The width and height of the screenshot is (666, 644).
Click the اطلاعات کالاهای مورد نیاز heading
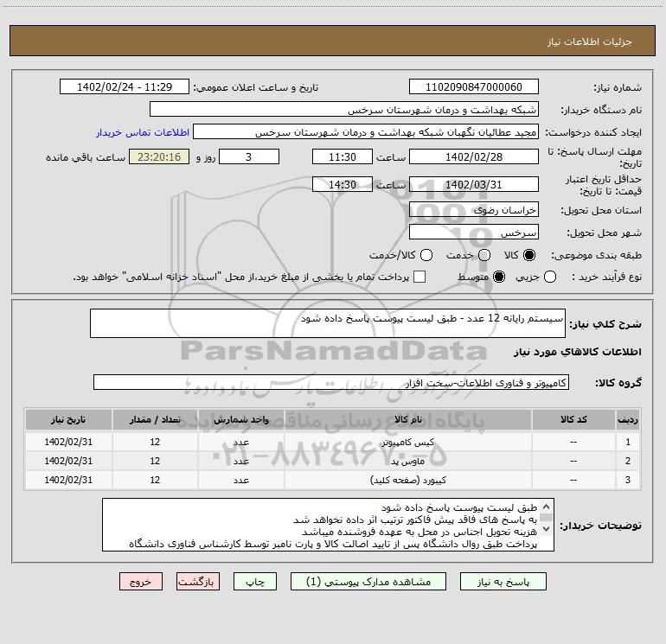[578, 352]
